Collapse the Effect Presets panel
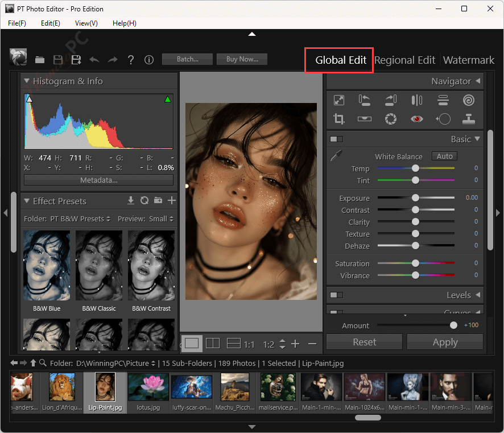This screenshot has height=433, width=504. click(27, 201)
